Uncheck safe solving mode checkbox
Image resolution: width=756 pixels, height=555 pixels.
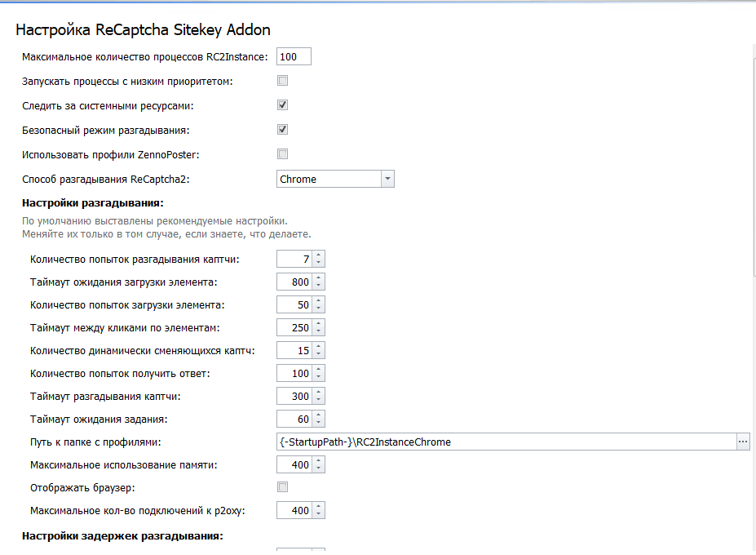[x=283, y=130]
